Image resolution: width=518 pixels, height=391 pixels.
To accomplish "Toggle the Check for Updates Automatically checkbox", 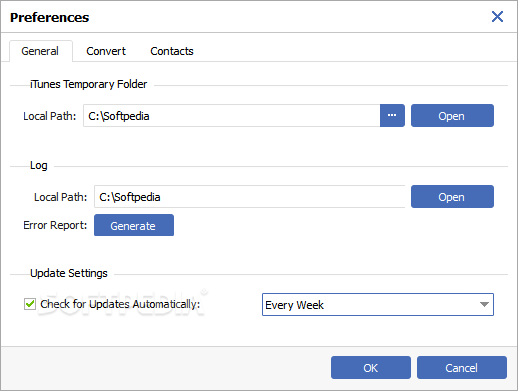I will (x=30, y=304).
